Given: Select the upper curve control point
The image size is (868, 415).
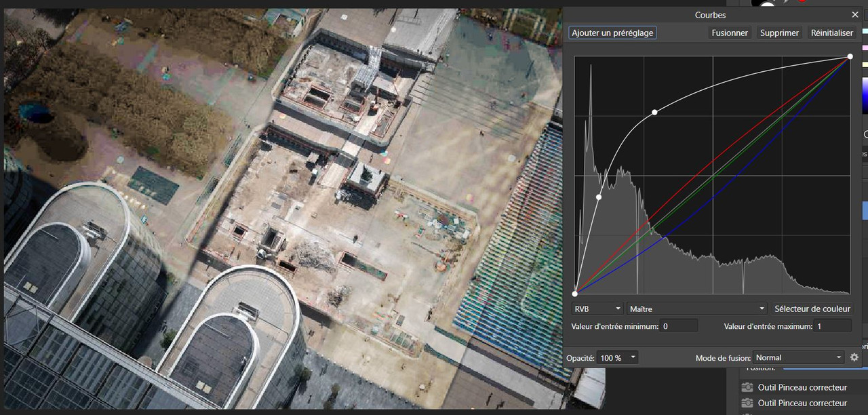Looking at the screenshot, I should [x=654, y=112].
